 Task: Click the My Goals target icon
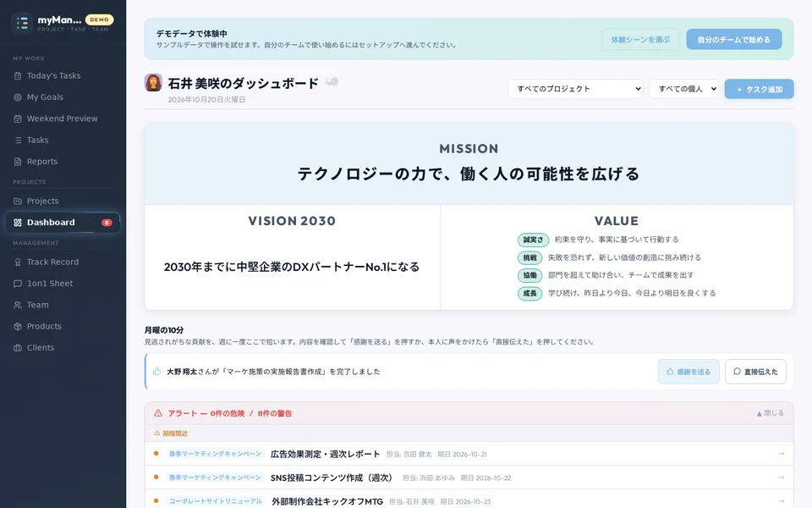click(x=18, y=97)
